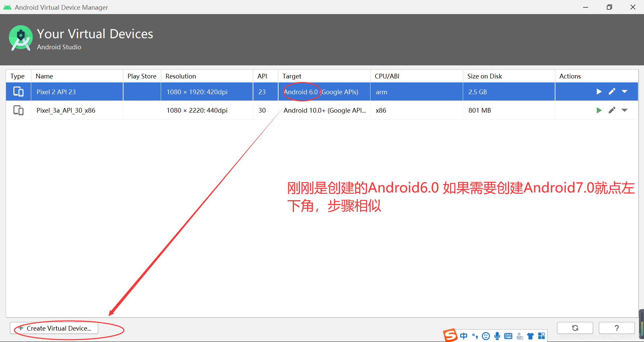
Task: Open help with the question mark button
Action: (x=616, y=328)
